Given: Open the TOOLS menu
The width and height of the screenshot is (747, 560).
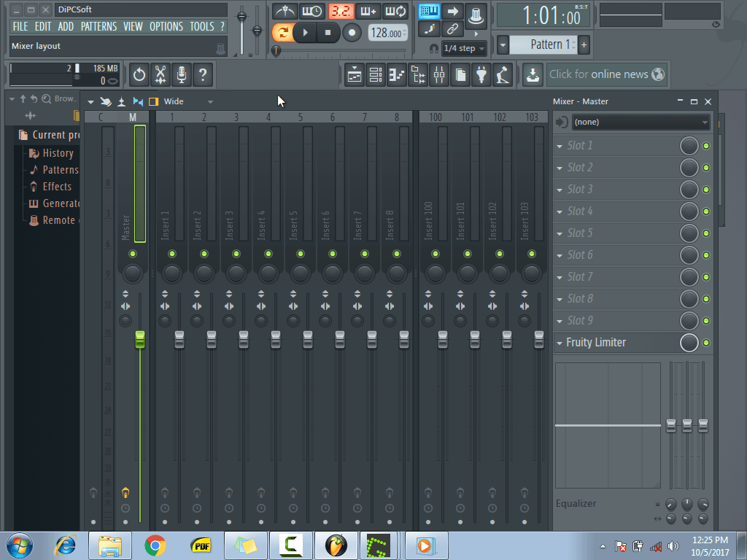Looking at the screenshot, I should [x=202, y=27].
